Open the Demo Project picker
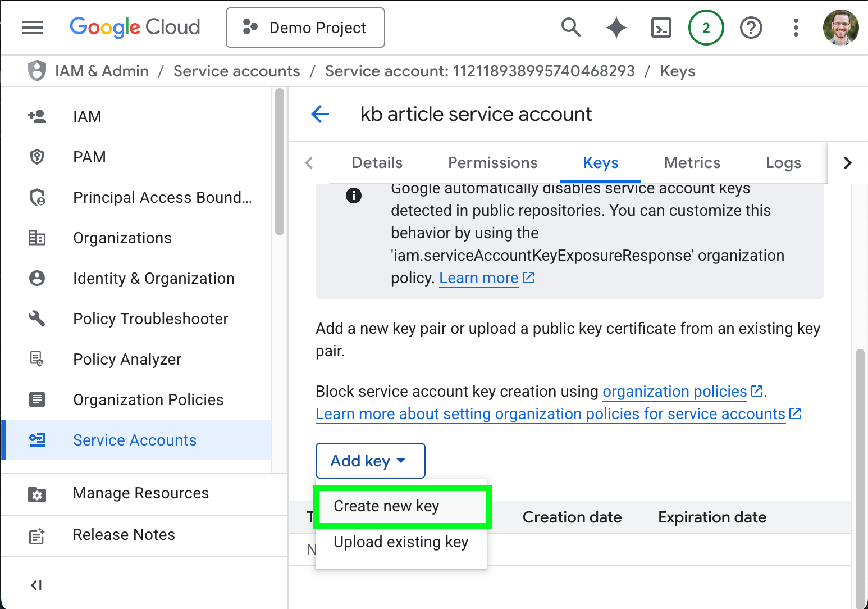This screenshot has width=868, height=609. [305, 27]
